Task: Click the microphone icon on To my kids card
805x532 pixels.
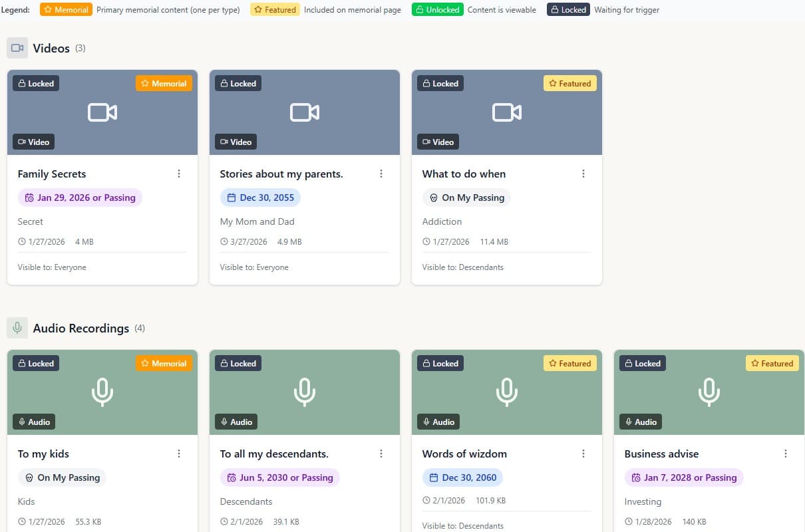Action: tap(102, 392)
